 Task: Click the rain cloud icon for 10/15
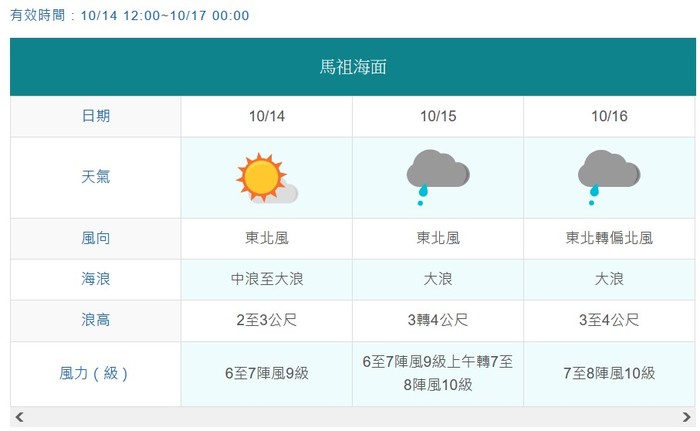[x=438, y=177]
